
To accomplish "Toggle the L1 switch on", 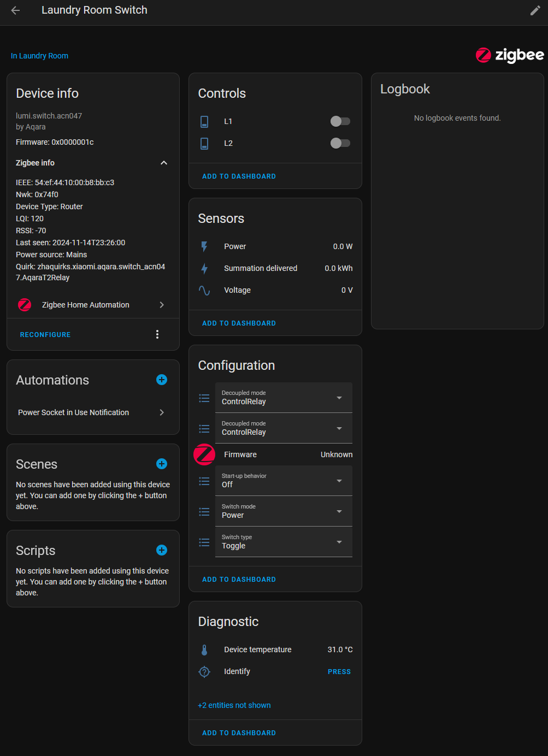I will click(340, 121).
